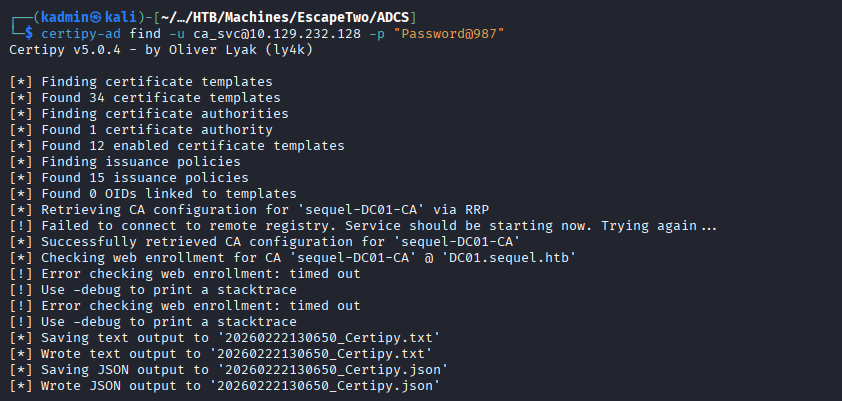Viewport: 842px width, 401px height.
Task: Click the "Wrote text output" Certipy.txt filename
Action: (320, 353)
